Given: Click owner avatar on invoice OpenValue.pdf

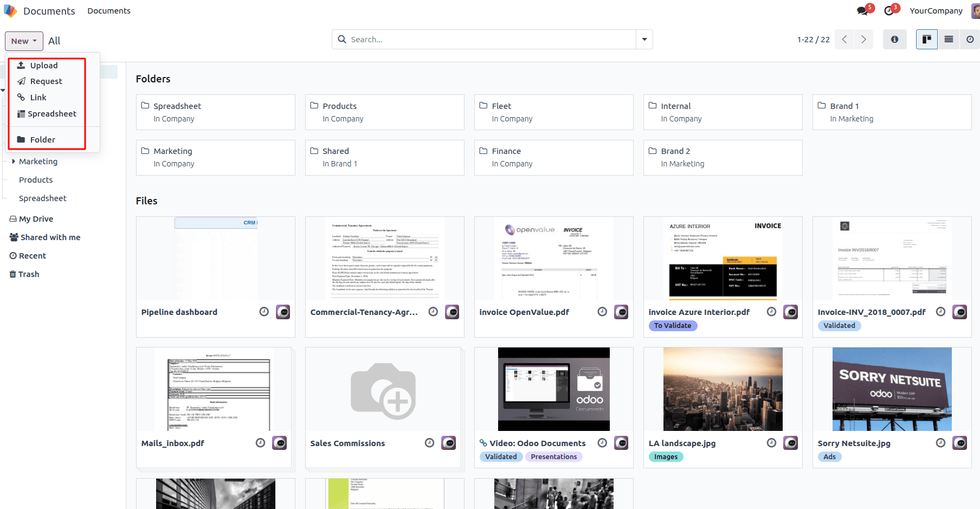Looking at the screenshot, I should (x=621, y=312).
